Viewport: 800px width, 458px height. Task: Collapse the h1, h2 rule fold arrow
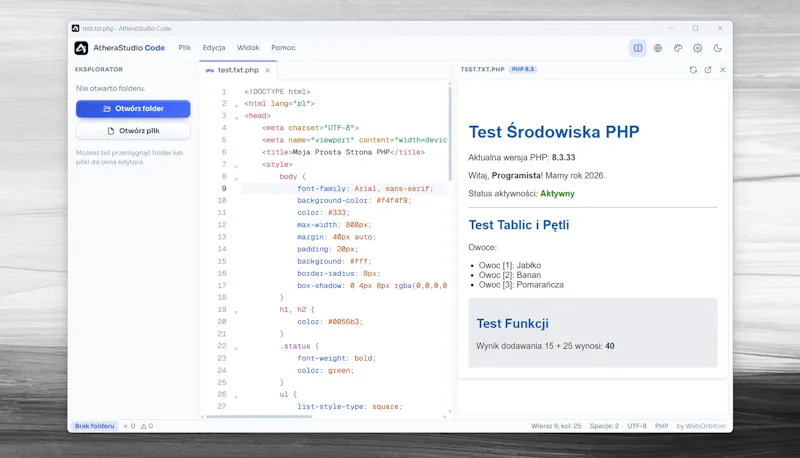(x=236, y=311)
